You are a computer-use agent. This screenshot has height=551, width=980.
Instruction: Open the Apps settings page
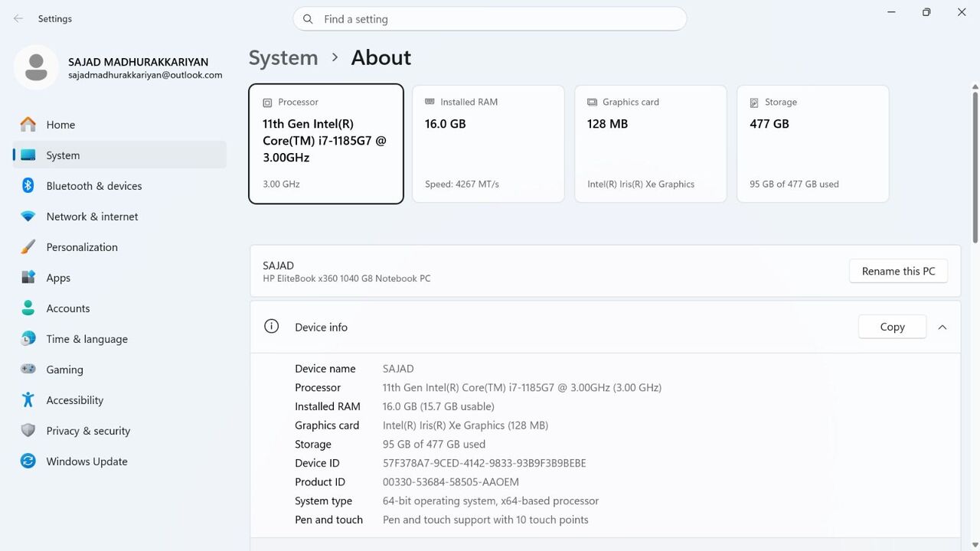click(x=120, y=277)
